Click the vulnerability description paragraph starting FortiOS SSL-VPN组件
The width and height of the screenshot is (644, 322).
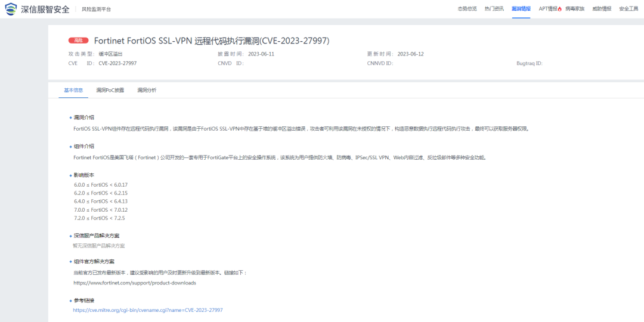302,129
